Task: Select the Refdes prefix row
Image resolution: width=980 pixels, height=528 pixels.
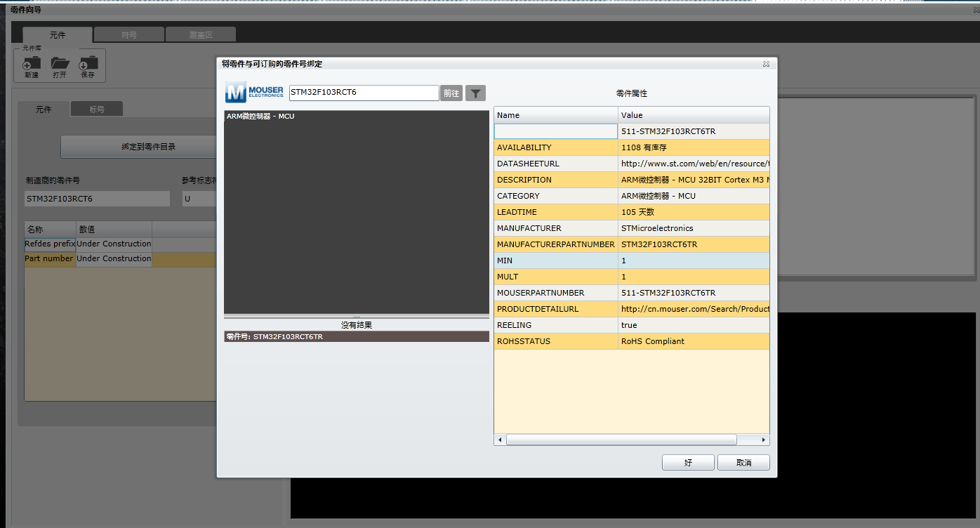Action: 121,244
